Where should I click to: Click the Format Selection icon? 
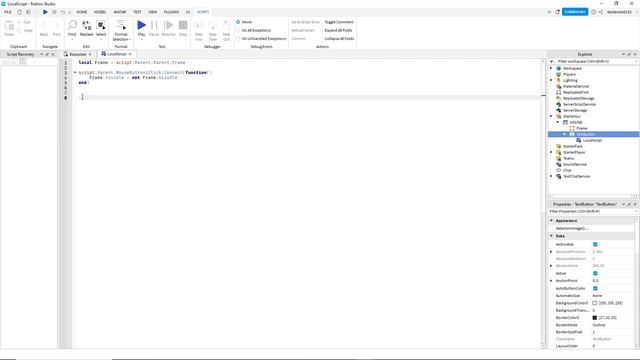[121, 25]
